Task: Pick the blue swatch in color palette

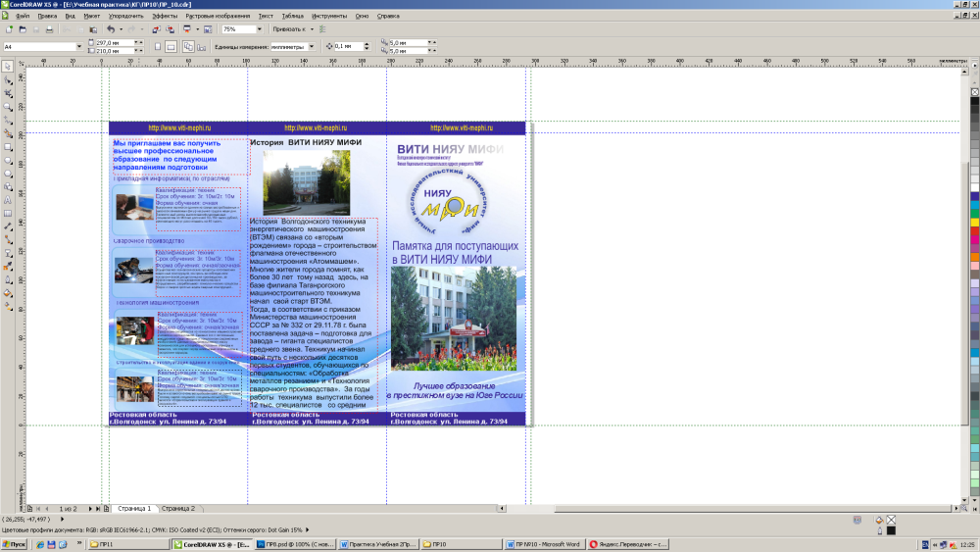Action: click(x=974, y=196)
